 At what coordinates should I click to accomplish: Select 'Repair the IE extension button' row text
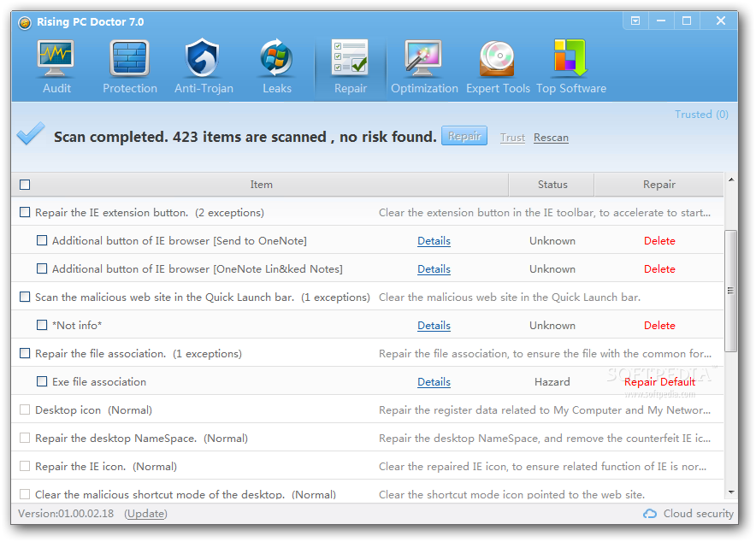click(150, 213)
